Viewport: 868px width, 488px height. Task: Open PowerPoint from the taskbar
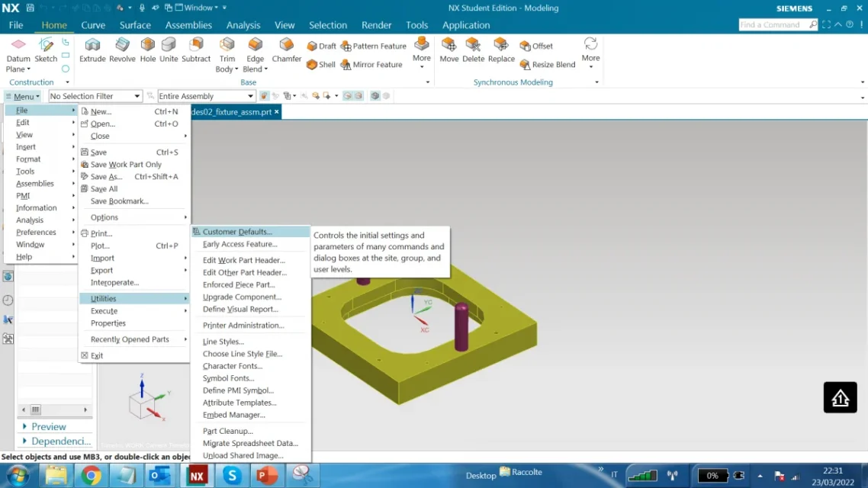(x=267, y=476)
